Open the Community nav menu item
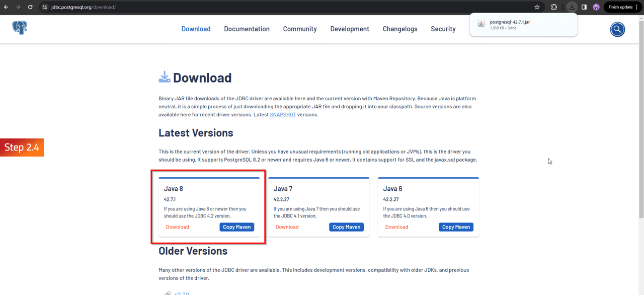Image resolution: width=644 pixels, height=295 pixels. pos(300,29)
